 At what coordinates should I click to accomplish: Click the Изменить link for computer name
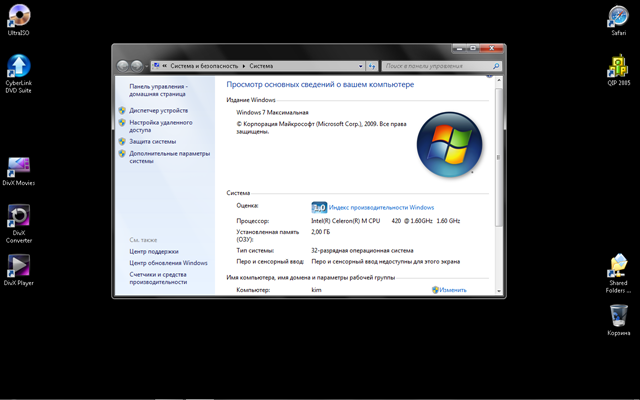coord(453,290)
